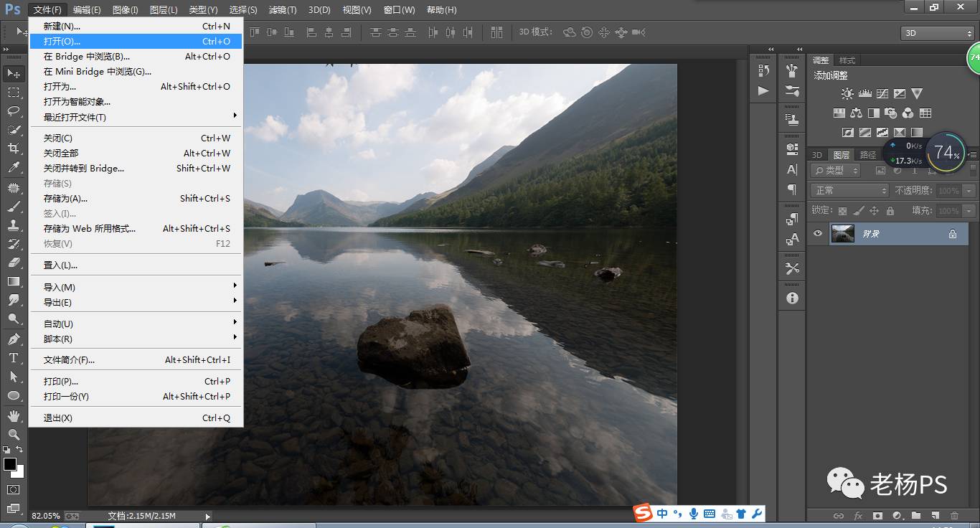Screen dimensions: 980x528
Task: Click the fx layer style icon
Action: tap(858, 515)
